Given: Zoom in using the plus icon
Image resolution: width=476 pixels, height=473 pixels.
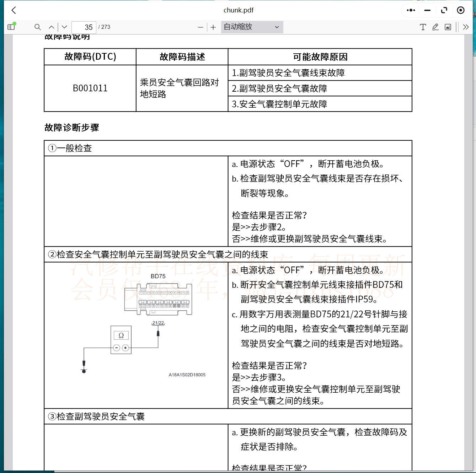Looking at the screenshot, I should click(x=213, y=27).
